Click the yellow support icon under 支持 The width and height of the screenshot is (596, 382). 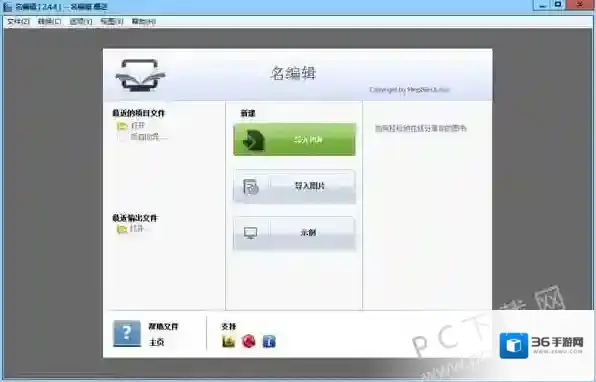228,342
